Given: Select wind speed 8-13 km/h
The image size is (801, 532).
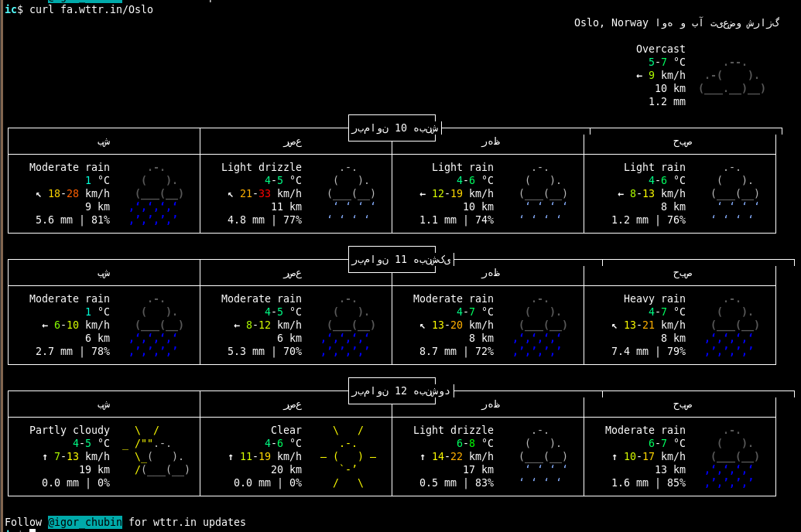Looking at the screenshot, I should pyautogui.click(x=652, y=193).
